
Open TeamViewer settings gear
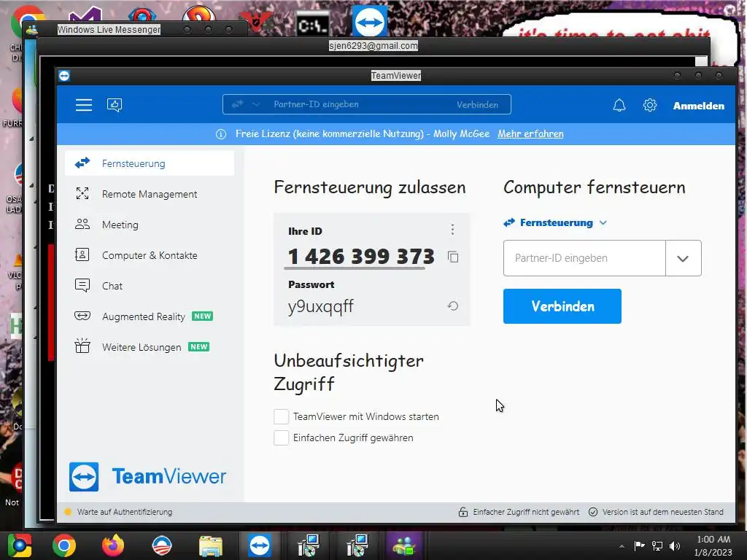650,105
